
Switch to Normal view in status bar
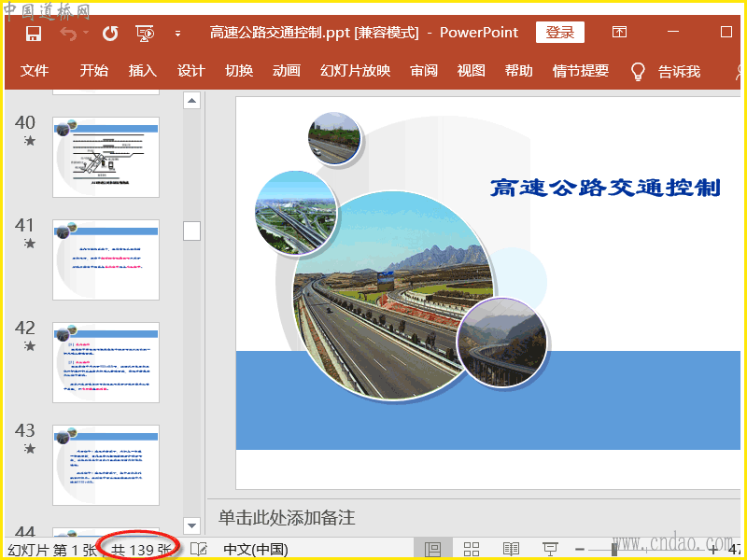(432, 549)
